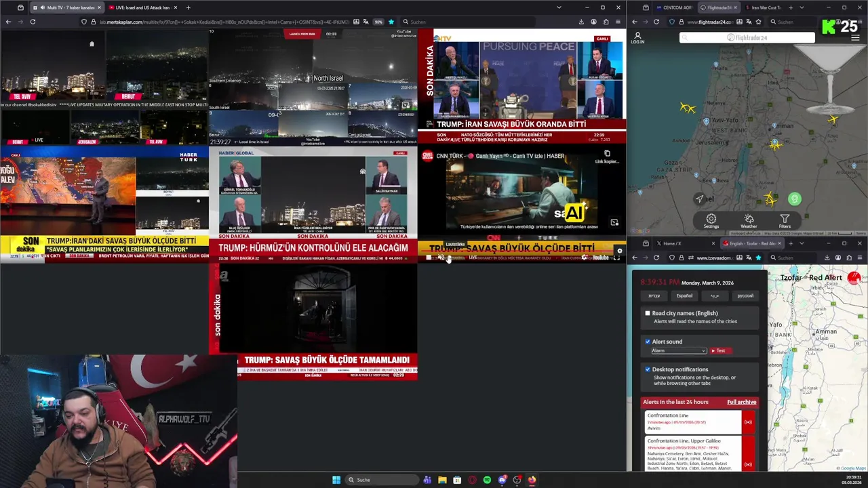Viewport: 868px width, 488px height.
Task: Open the Full archive link
Action: pyautogui.click(x=741, y=402)
